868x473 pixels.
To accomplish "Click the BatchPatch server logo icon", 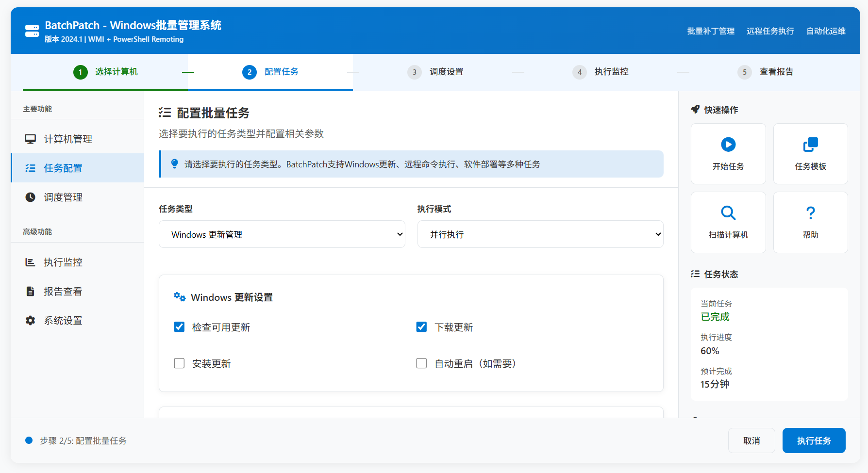I will coord(32,31).
